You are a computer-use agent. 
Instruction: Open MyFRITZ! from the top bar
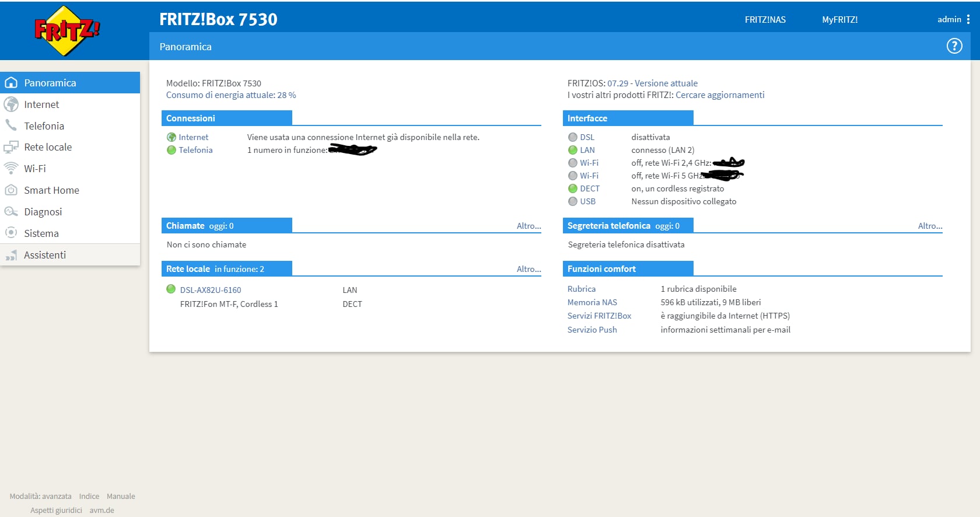click(840, 20)
